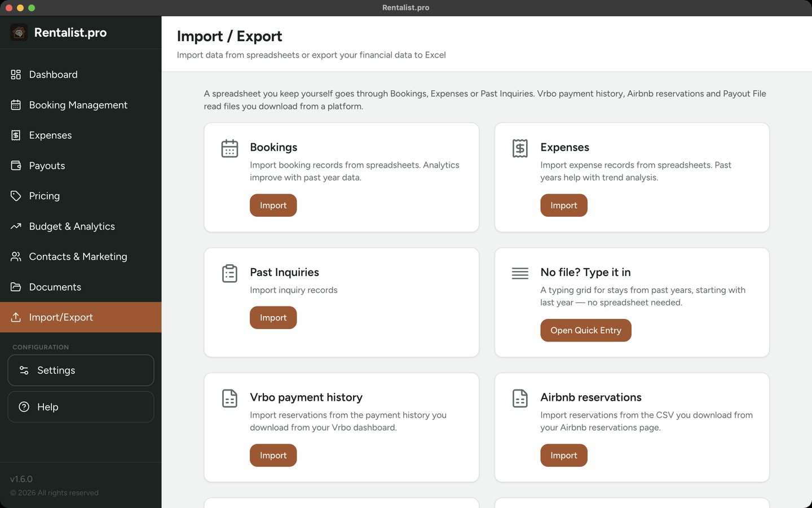Image resolution: width=812 pixels, height=508 pixels.
Task: Click the clipboard icon on Past Inquiries card
Action: pyautogui.click(x=230, y=273)
